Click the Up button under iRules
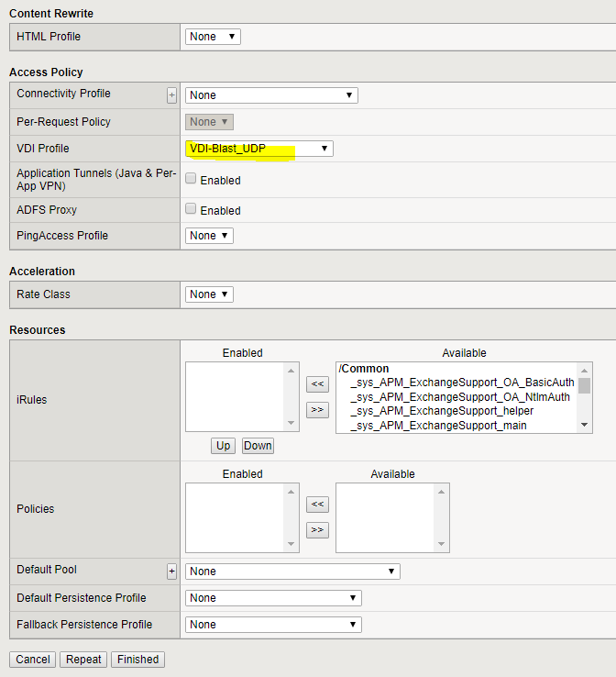The height and width of the screenshot is (677, 616). [x=223, y=446]
